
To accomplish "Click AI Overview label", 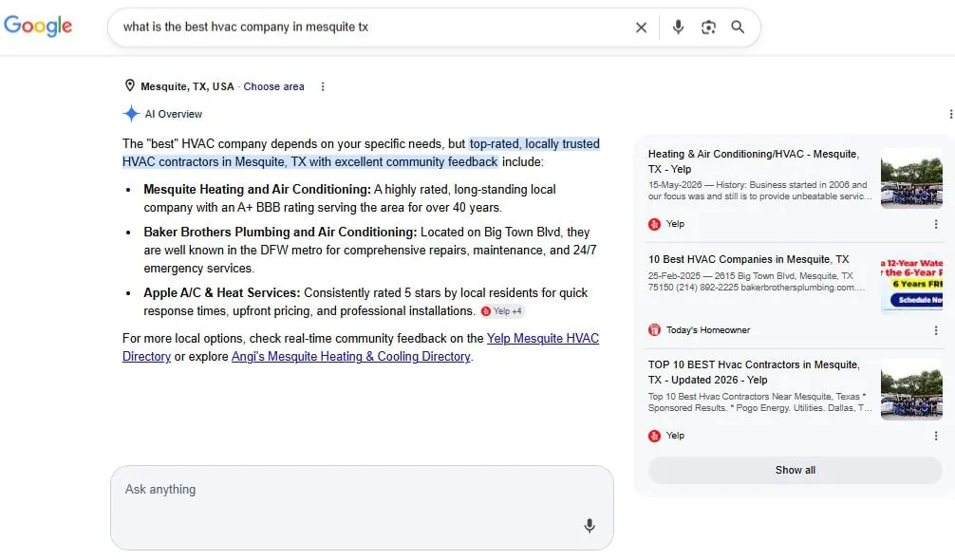I will [174, 114].
